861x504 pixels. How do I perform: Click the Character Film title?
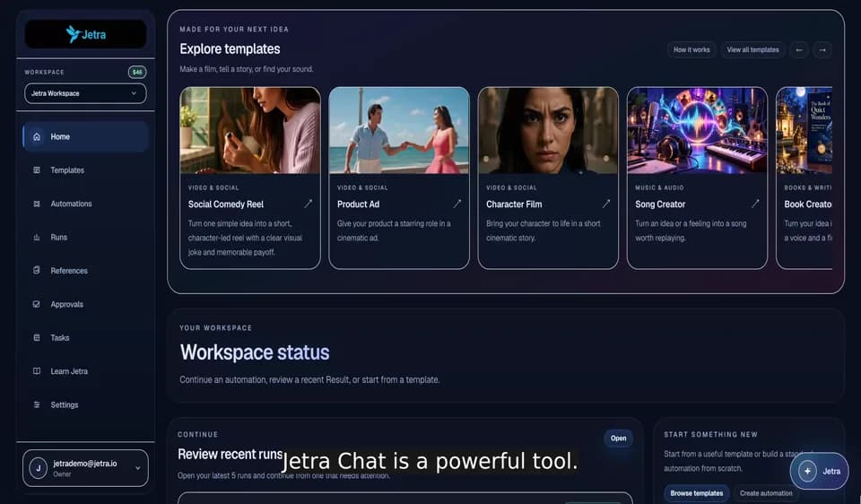(514, 204)
